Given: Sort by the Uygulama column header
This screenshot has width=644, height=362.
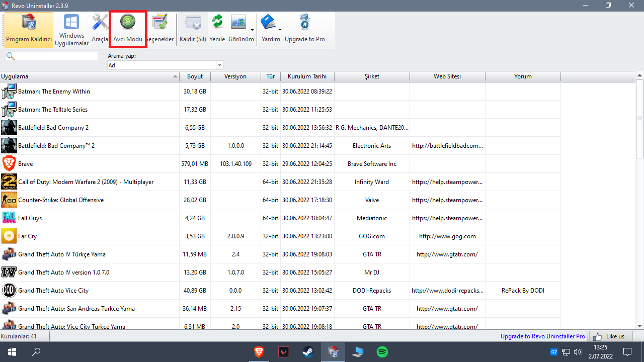Looking at the screenshot, I should pyautogui.click(x=90, y=76).
